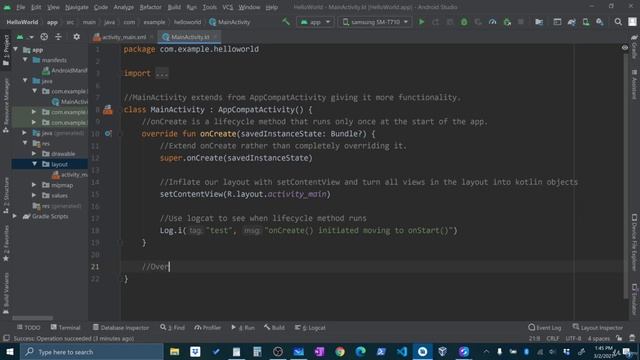Open the Refactor menu
This screenshot has height=360, width=640.
coord(150,7)
